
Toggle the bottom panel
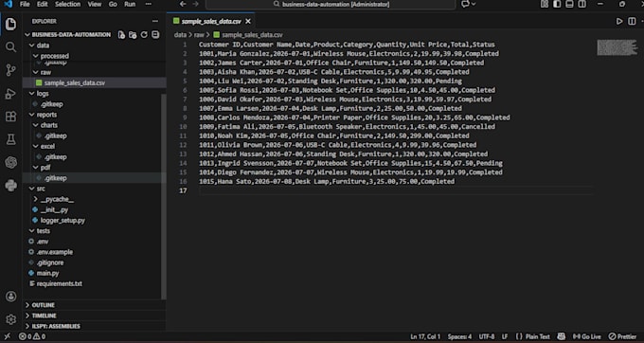tap(569, 4)
